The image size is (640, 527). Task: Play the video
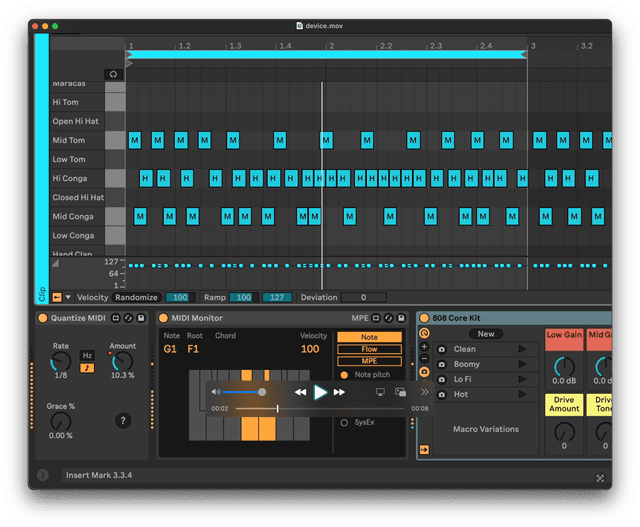[x=320, y=392]
